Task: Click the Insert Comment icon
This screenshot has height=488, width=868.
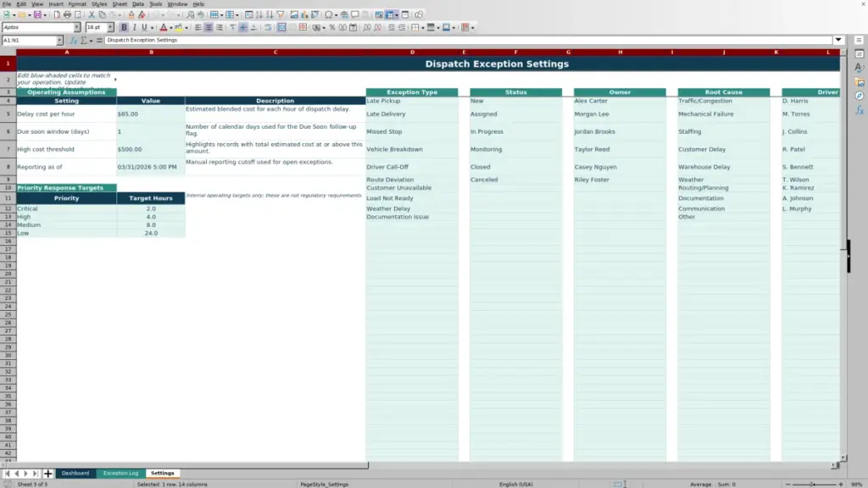Action: (x=355, y=14)
